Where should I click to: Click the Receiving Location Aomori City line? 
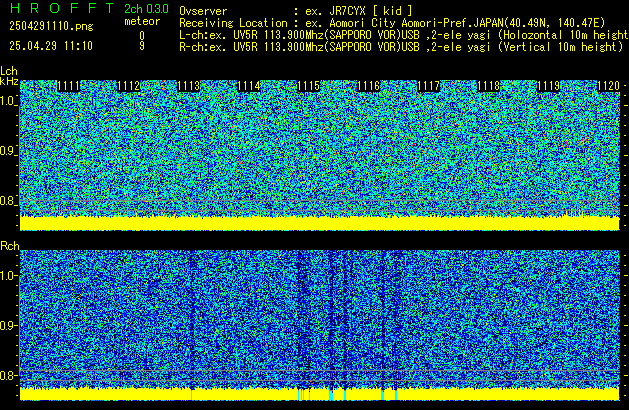[x=392, y=23]
